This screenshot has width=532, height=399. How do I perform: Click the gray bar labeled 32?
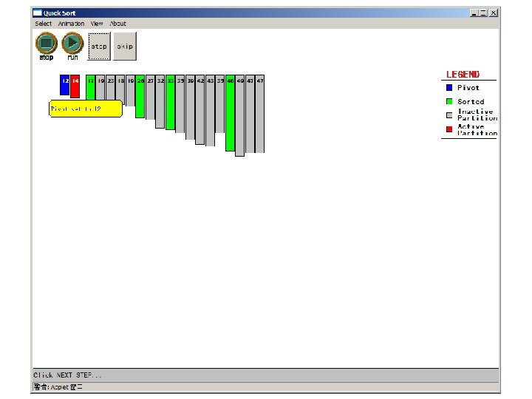(160, 102)
